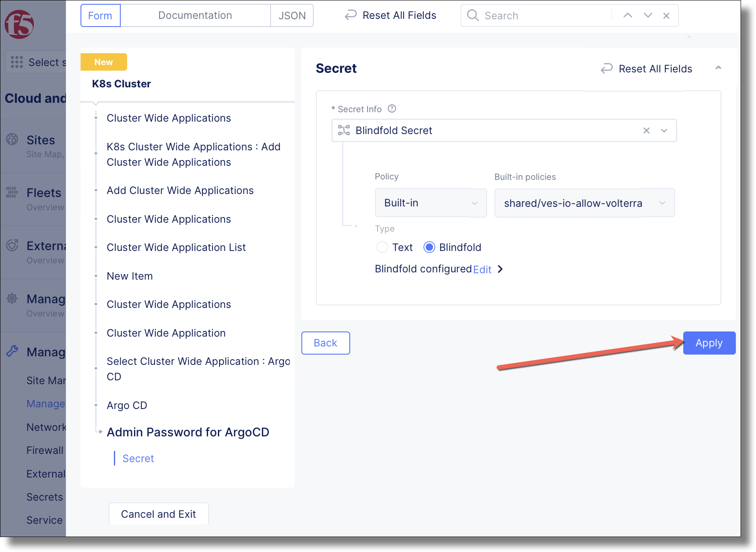The image size is (756, 552).
Task: Open Secrets in the sidebar
Action: pyautogui.click(x=45, y=497)
